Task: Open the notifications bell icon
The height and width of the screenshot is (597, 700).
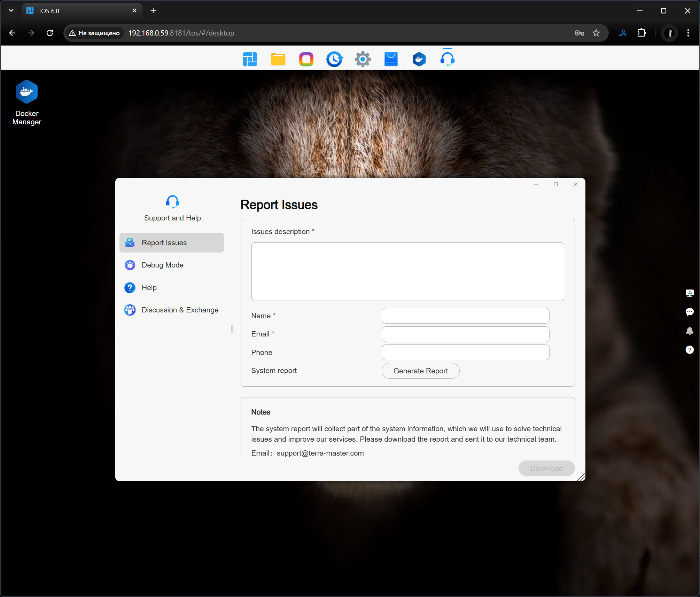Action: point(689,331)
